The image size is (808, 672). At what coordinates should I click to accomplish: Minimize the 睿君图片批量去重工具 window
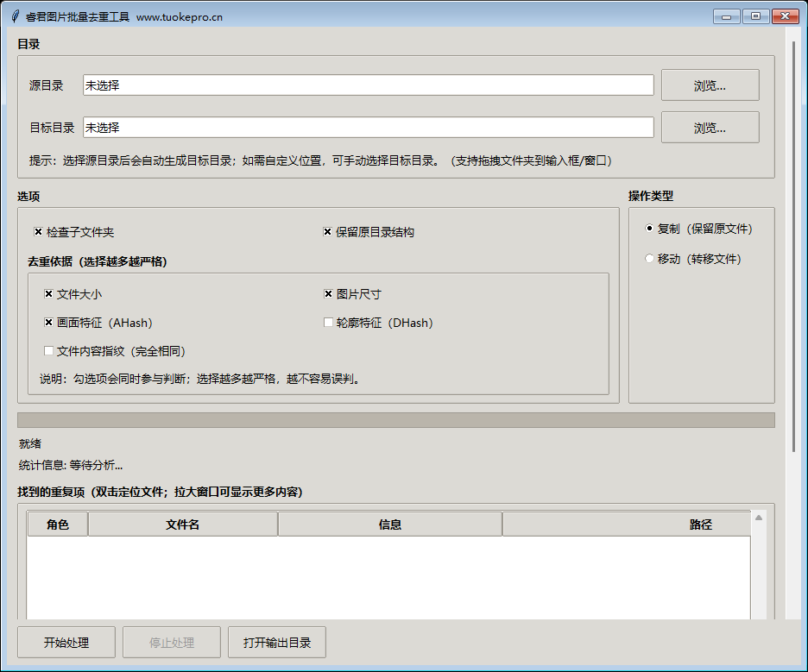point(727,16)
